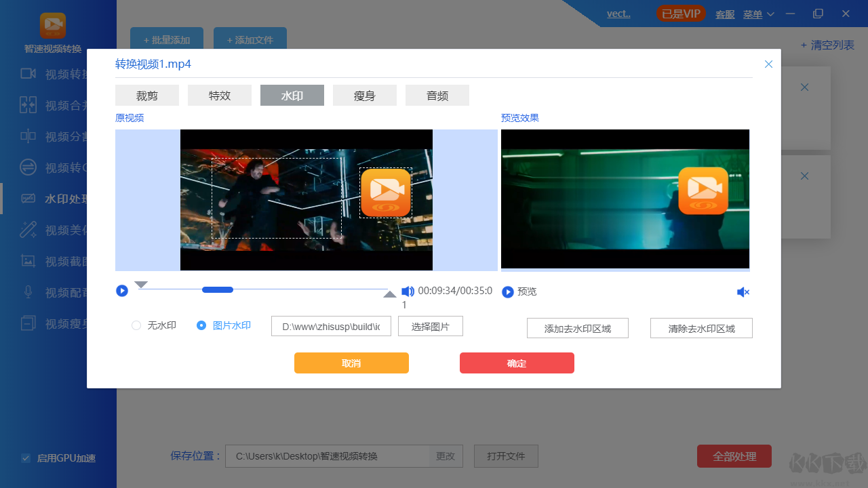Viewport: 868px width, 488px height.
Task: Switch to the 特效 tab
Action: 219,95
